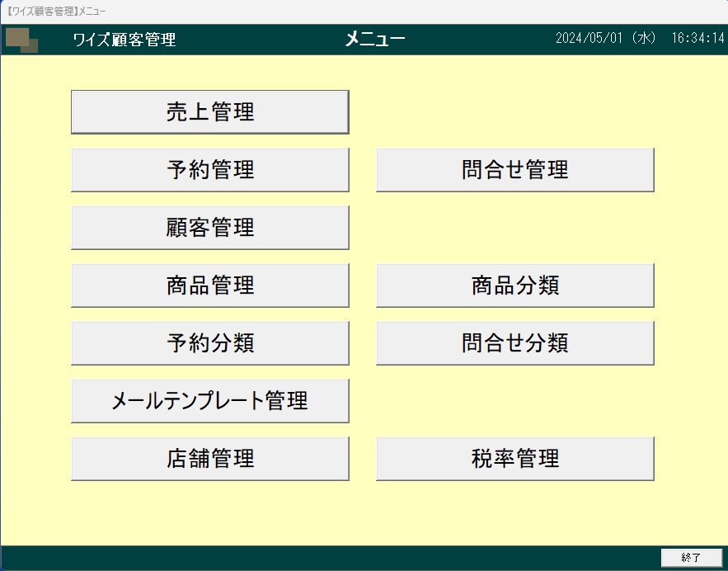This screenshot has width=728, height=571.
Task: Open 問合せ分類 inquiry categories
Action: 514,343
